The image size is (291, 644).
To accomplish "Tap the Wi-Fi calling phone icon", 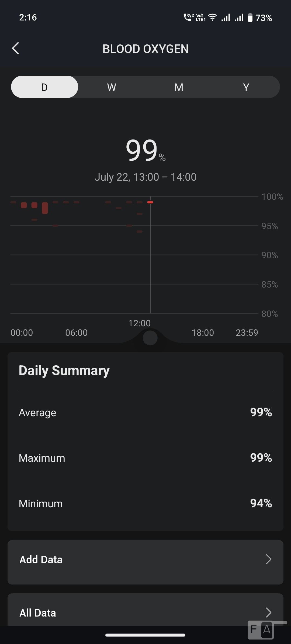I will [188, 17].
